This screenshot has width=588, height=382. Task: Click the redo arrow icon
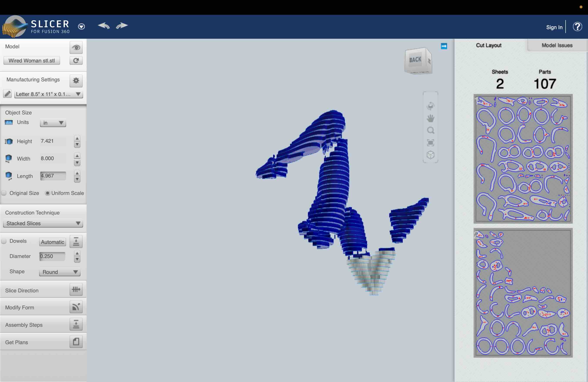(x=122, y=25)
